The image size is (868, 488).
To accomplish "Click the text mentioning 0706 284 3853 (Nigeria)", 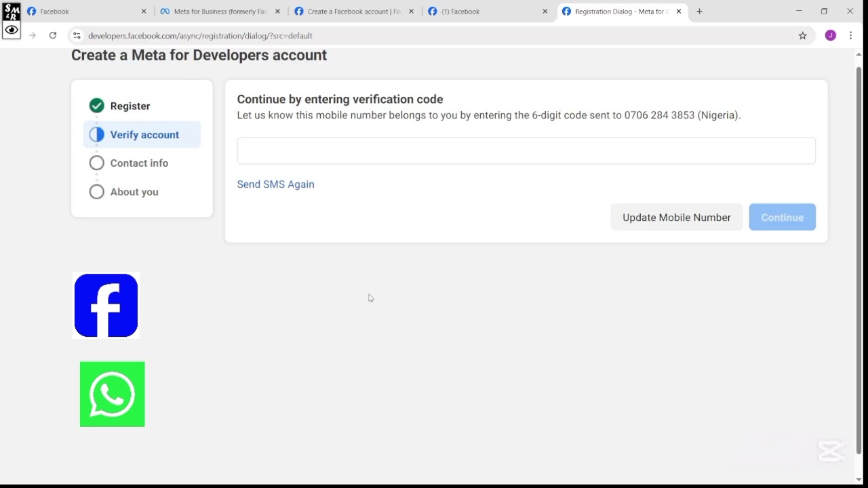I will [488, 115].
